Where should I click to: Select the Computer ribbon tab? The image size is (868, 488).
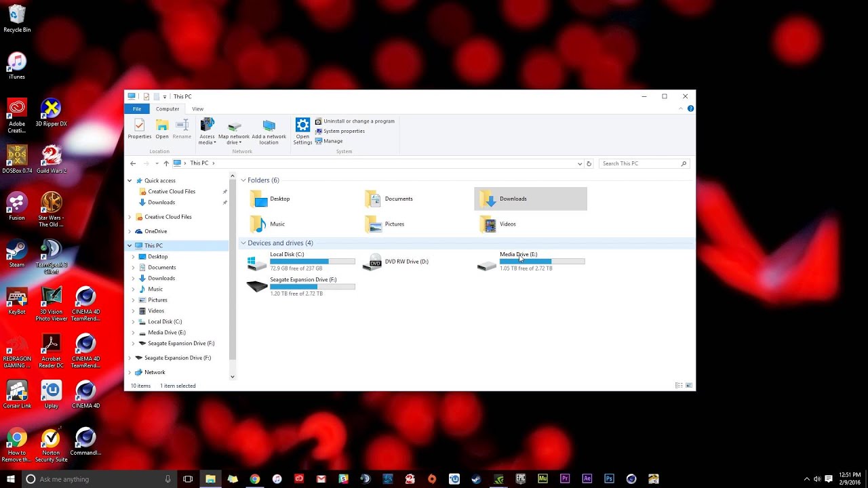point(167,108)
